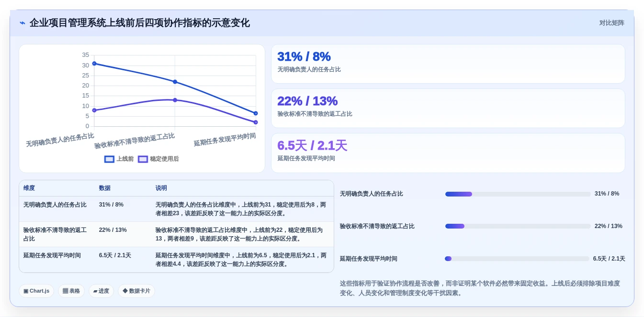Click the 22% / 13% value beside the progress bar
The image size is (644, 317).
pos(608,226)
